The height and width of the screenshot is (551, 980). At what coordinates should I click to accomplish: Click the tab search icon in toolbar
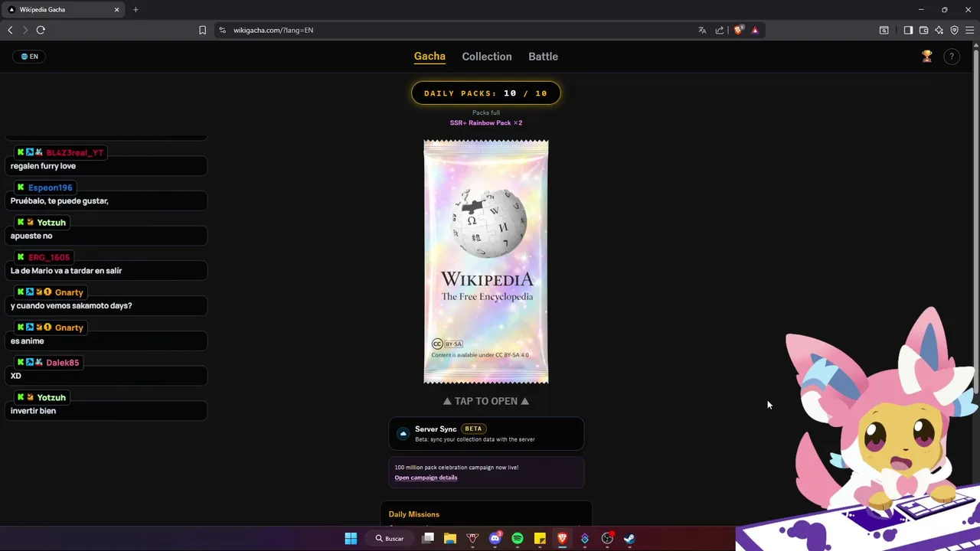pos(884,30)
